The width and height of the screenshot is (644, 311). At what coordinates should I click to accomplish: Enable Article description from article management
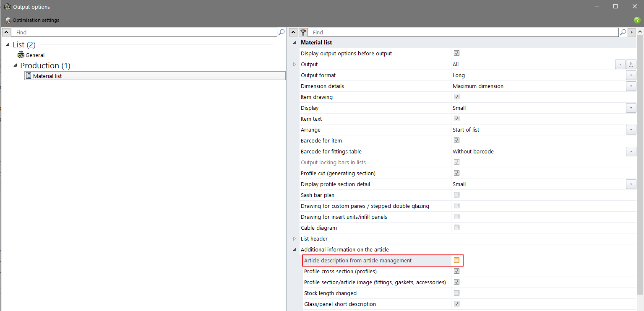coord(456,260)
